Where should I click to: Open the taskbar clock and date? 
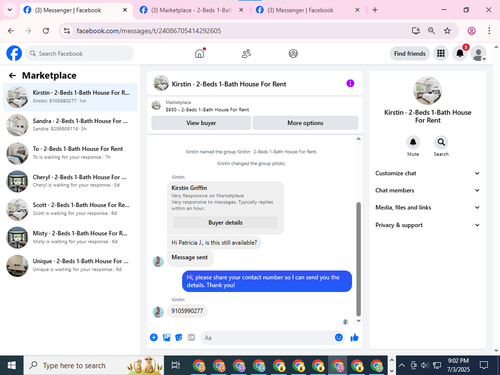(x=458, y=365)
